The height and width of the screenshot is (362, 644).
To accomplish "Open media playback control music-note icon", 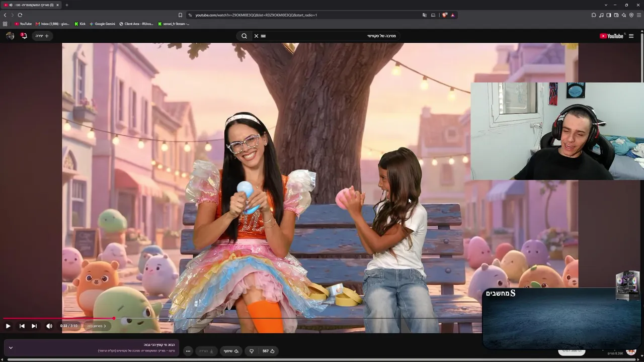I will (x=601, y=15).
